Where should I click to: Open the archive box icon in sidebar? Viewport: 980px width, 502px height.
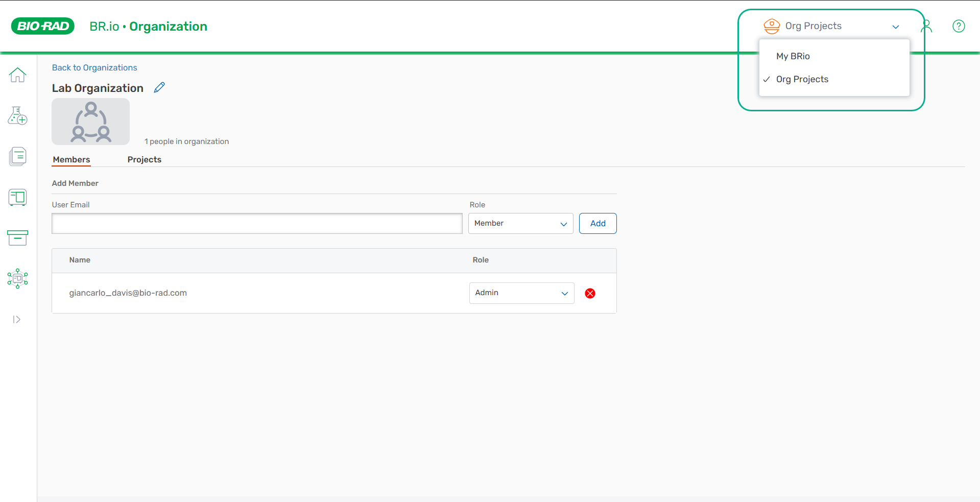click(17, 237)
